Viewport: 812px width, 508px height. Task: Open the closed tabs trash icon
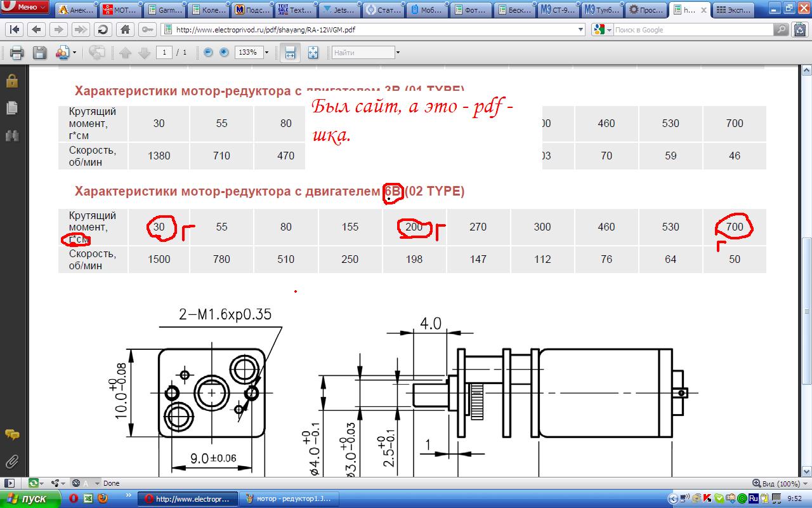coord(801,30)
